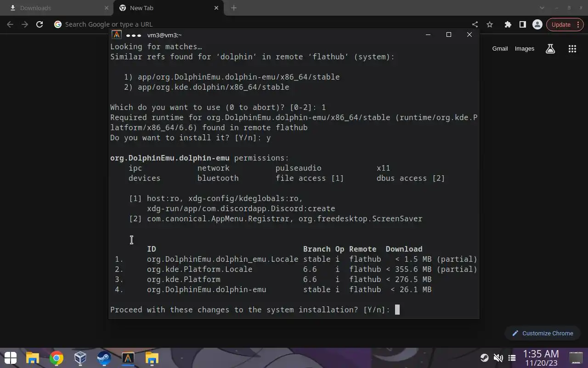The image size is (588, 368).
Task: Click show desktop button
Action: [x=576, y=358]
